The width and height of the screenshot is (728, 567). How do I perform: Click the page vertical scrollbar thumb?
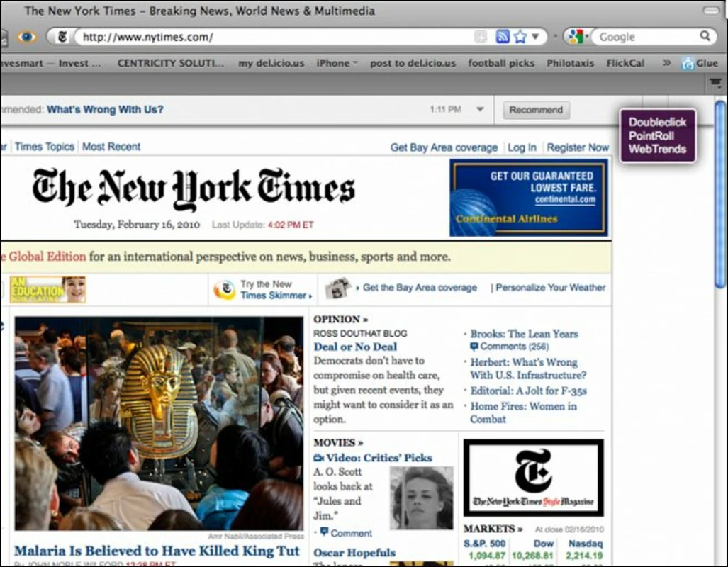720,195
